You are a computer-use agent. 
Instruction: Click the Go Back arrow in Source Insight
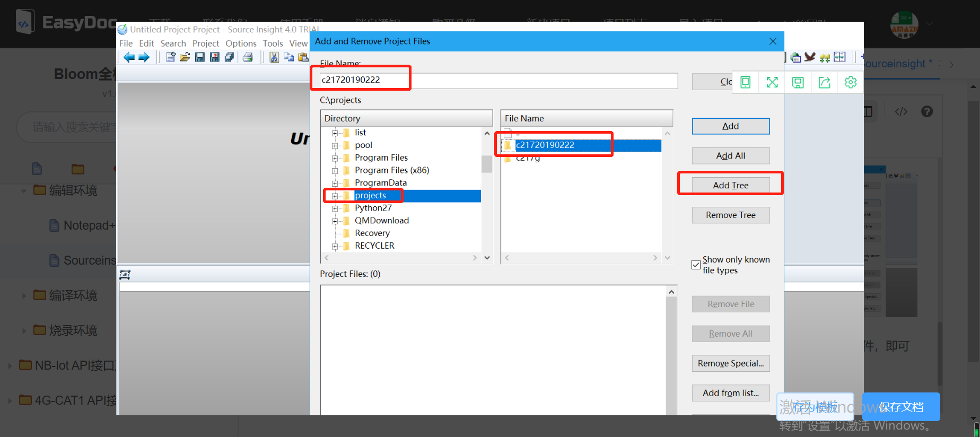click(x=129, y=57)
